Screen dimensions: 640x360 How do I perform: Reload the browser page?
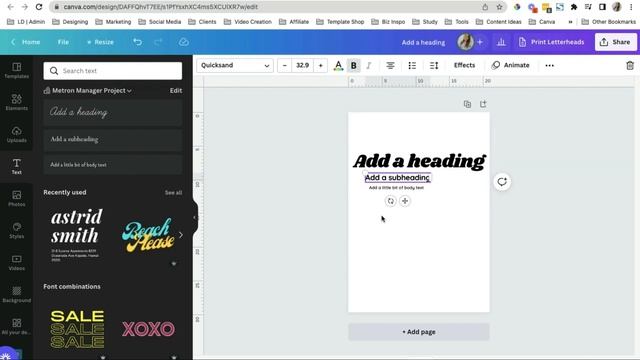[39, 7]
